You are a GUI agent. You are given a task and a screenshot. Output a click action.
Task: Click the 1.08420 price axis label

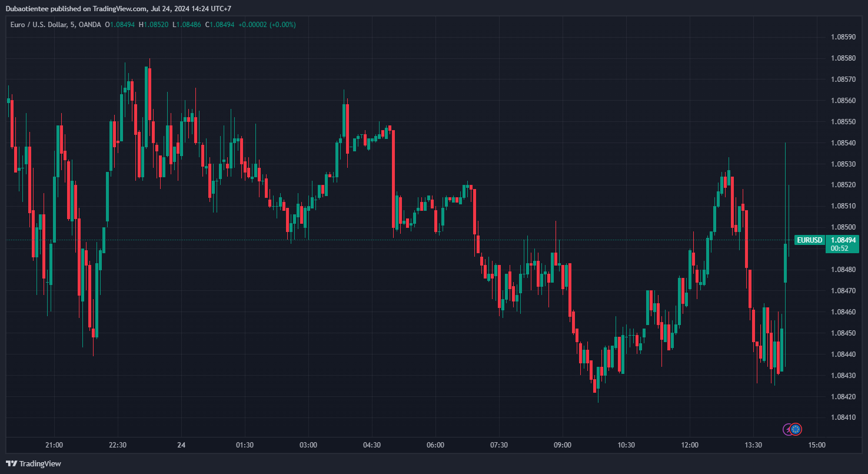[843, 397]
